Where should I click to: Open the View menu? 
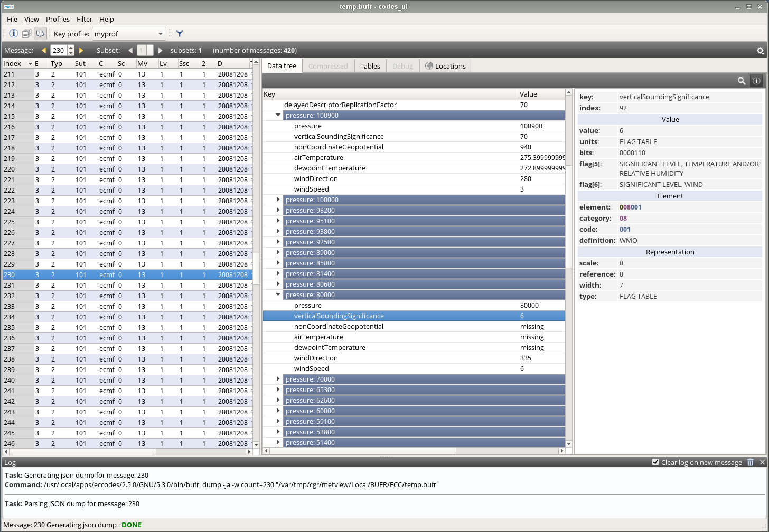[x=32, y=19]
